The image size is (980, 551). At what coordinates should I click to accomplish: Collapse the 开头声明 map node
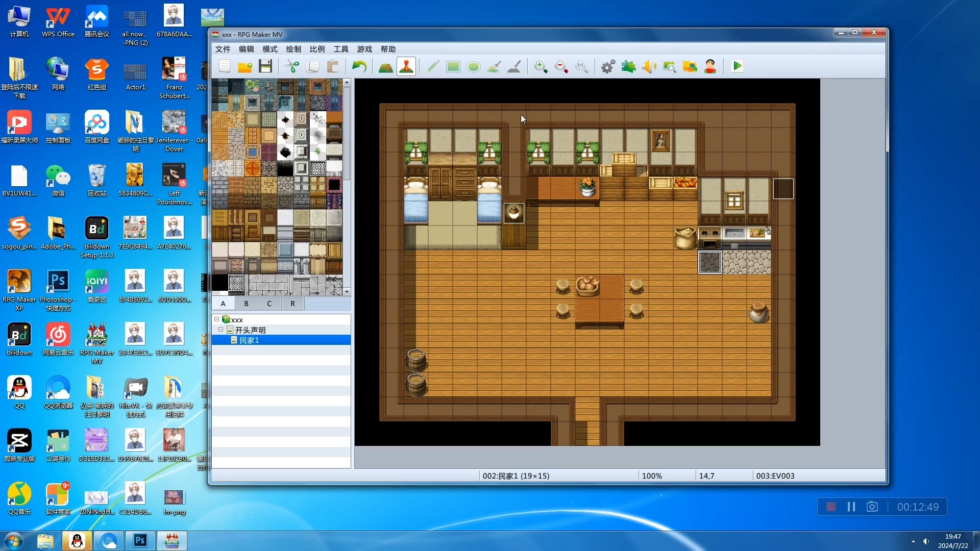point(220,330)
